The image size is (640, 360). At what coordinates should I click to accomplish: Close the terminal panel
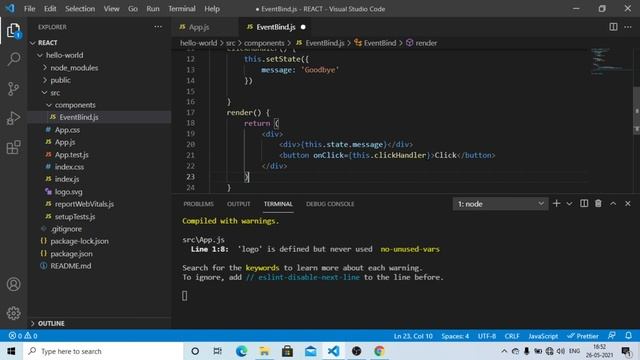628,203
